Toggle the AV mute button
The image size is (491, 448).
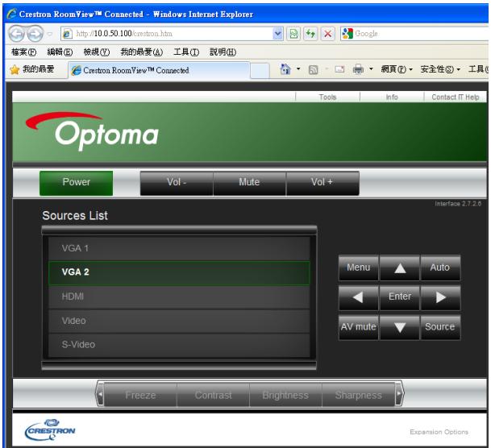(359, 327)
